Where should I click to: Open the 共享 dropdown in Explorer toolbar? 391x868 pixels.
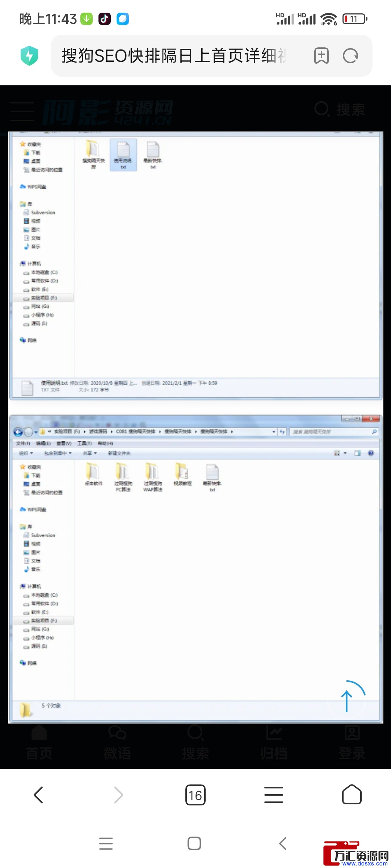90,453
